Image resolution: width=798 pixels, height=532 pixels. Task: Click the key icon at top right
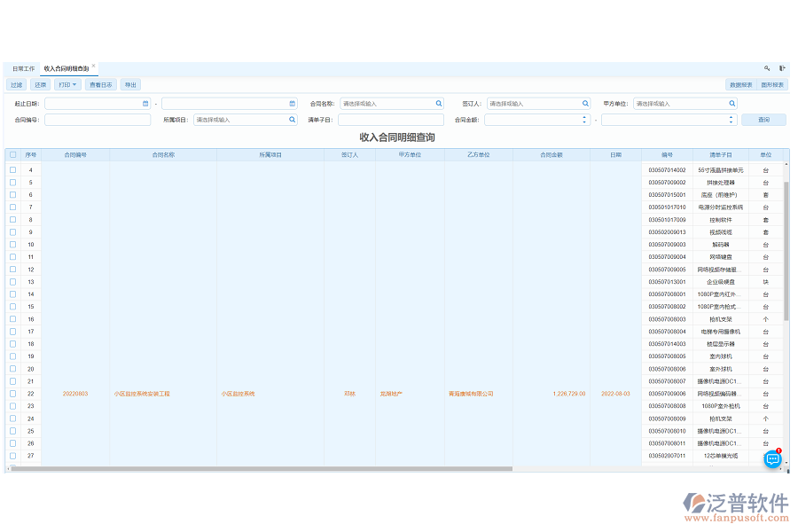pyautogui.click(x=768, y=68)
